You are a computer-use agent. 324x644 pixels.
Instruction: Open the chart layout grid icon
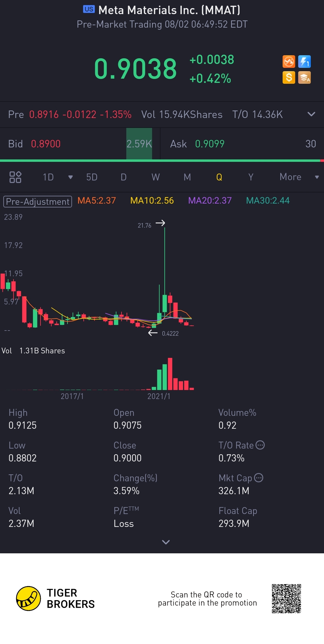[15, 177]
